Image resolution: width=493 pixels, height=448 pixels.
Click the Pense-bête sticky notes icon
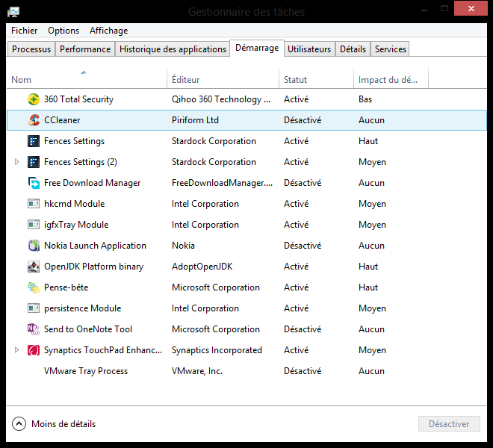(34, 287)
